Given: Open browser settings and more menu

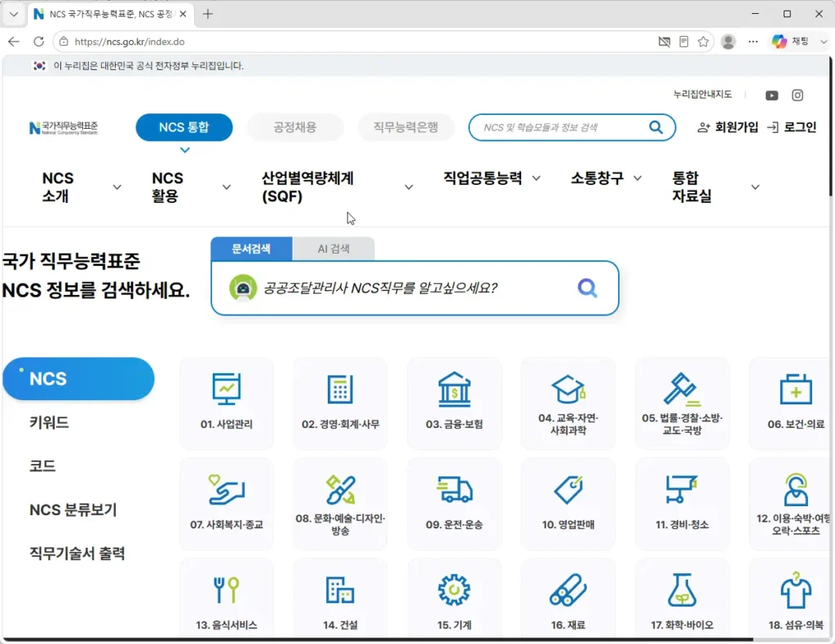Looking at the screenshot, I should [x=753, y=42].
